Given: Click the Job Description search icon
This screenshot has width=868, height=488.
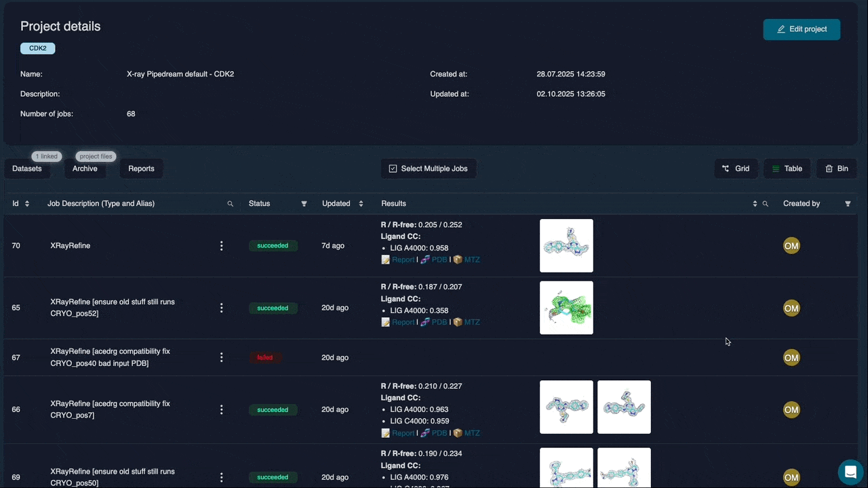Looking at the screenshot, I should (x=230, y=204).
